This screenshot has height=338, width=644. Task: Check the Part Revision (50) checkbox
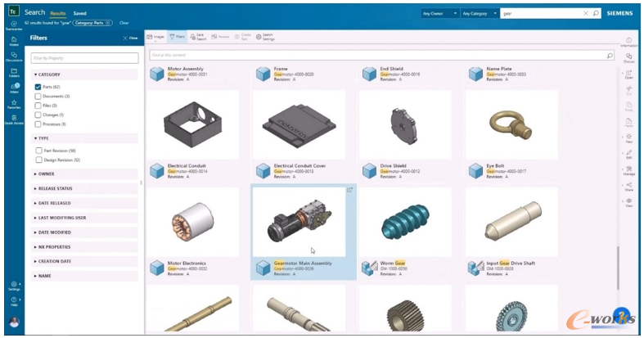tap(38, 151)
